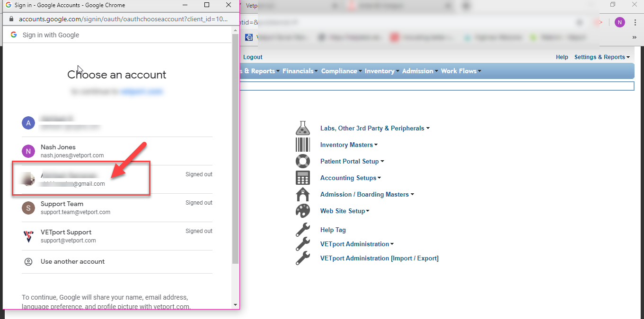The height and width of the screenshot is (319, 644).
Task: Click the popup vertical scrollbar thumb
Action: click(235, 148)
